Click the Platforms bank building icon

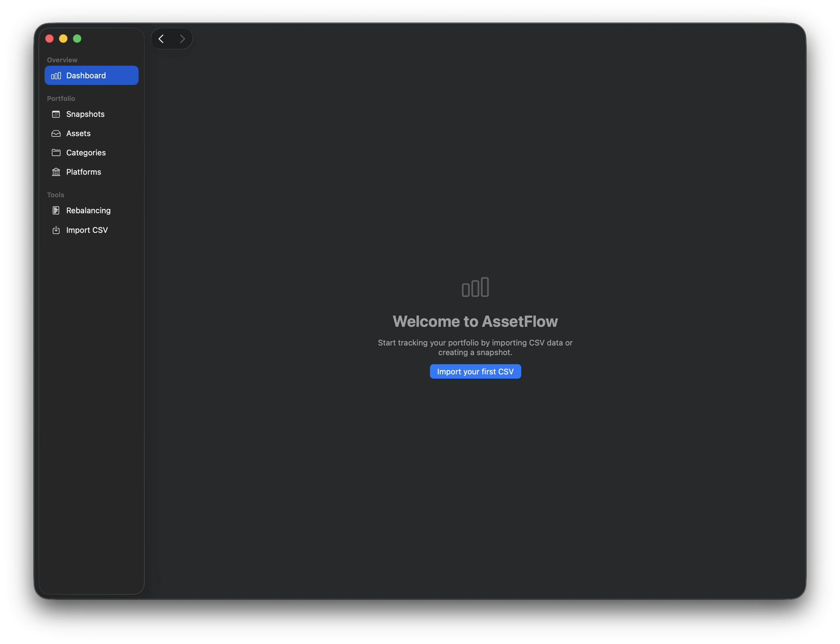click(56, 172)
